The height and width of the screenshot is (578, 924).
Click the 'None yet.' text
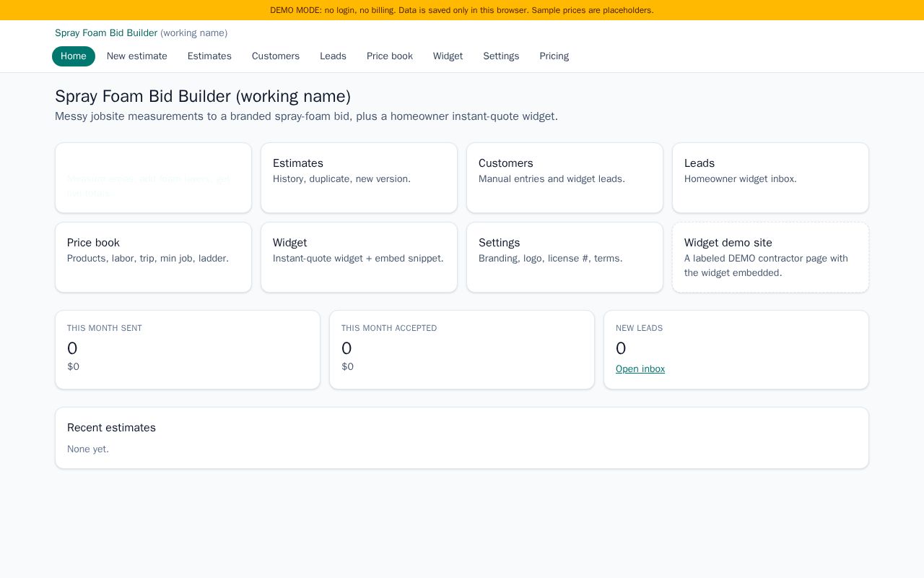88,449
